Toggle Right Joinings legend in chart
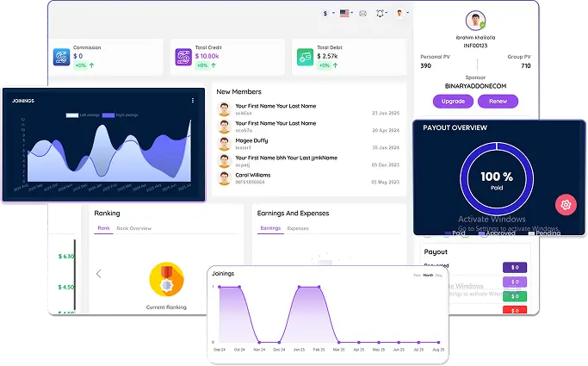The width and height of the screenshot is (588, 366). (121, 115)
